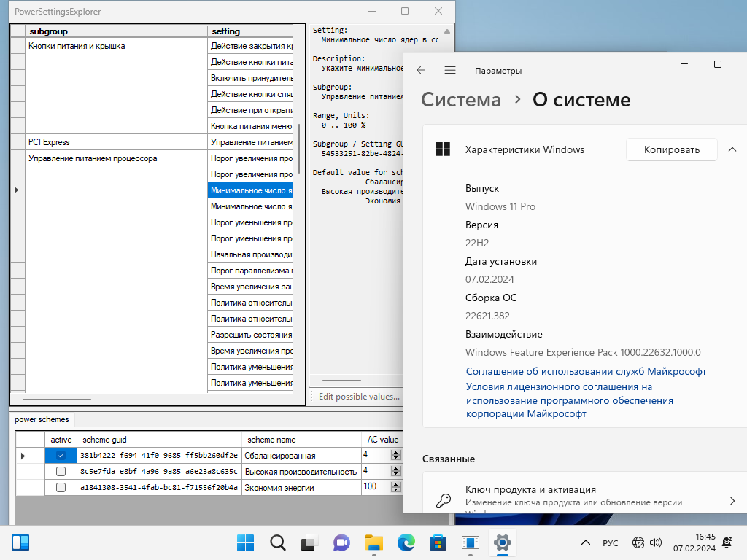Click the settings grid vertical scrollbar
This screenshot has height=560, width=747.
pos(299,149)
